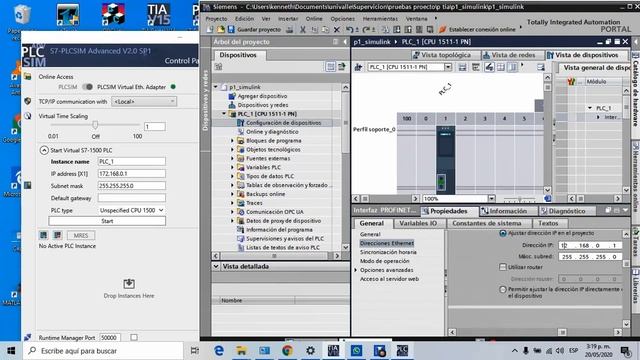Toggle PLCSIM / Virtual Eth. Adapter switch
Viewport: 640px width, 360px height.
tap(87, 87)
